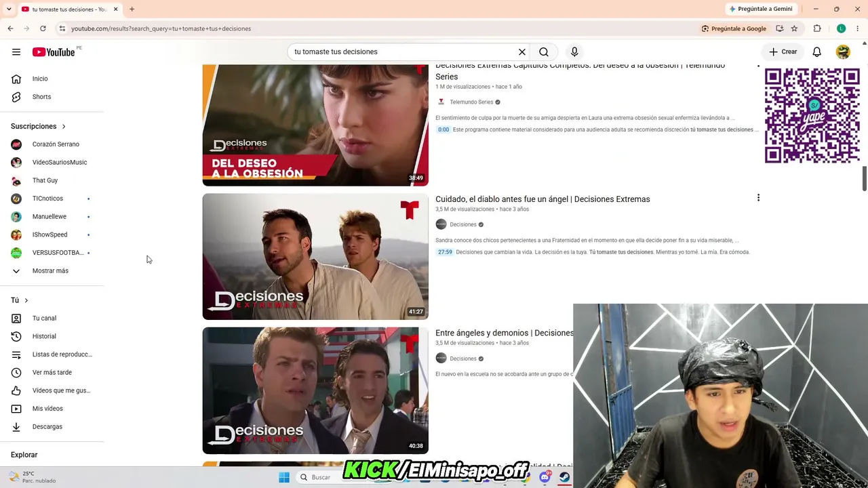The image size is (868, 488).
Task: Open the Chrome profile L avatar
Action: click(x=841, y=28)
